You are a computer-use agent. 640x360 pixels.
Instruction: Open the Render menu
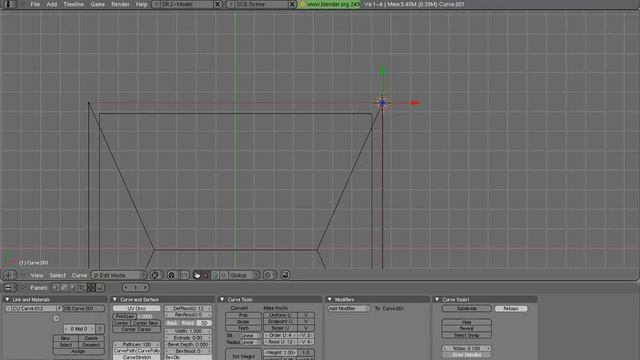[120, 4]
